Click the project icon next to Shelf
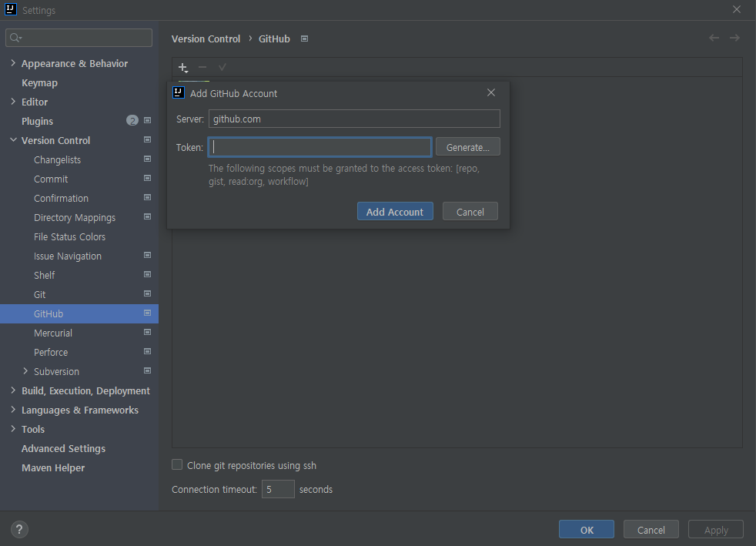This screenshot has height=546, width=756. pos(148,274)
